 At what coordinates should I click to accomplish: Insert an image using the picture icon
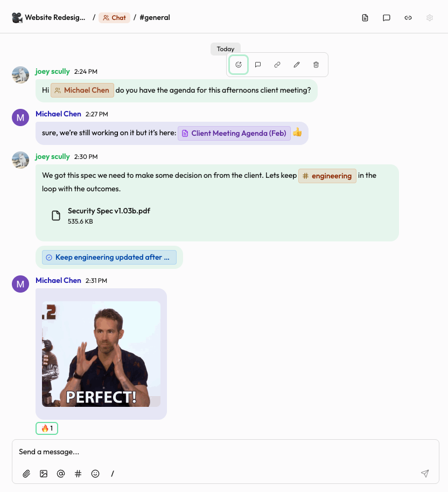pyautogui.click(x=44, y=474)
